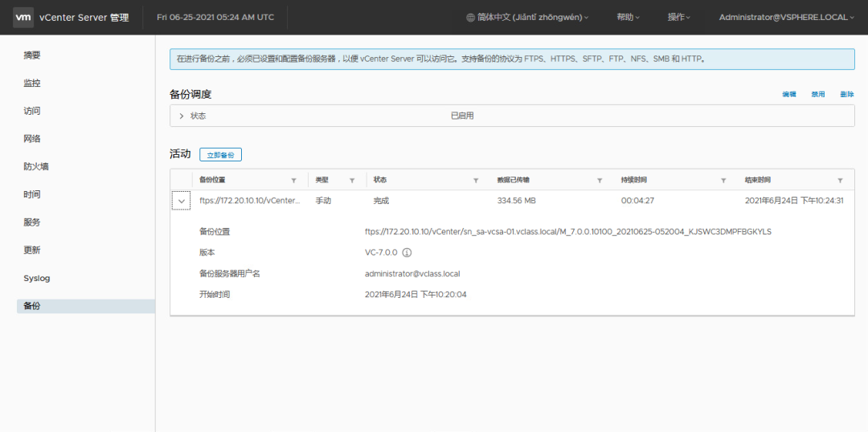Click the full ftps backup location path
The image size is (868, 432).
(x=568, y=232)
